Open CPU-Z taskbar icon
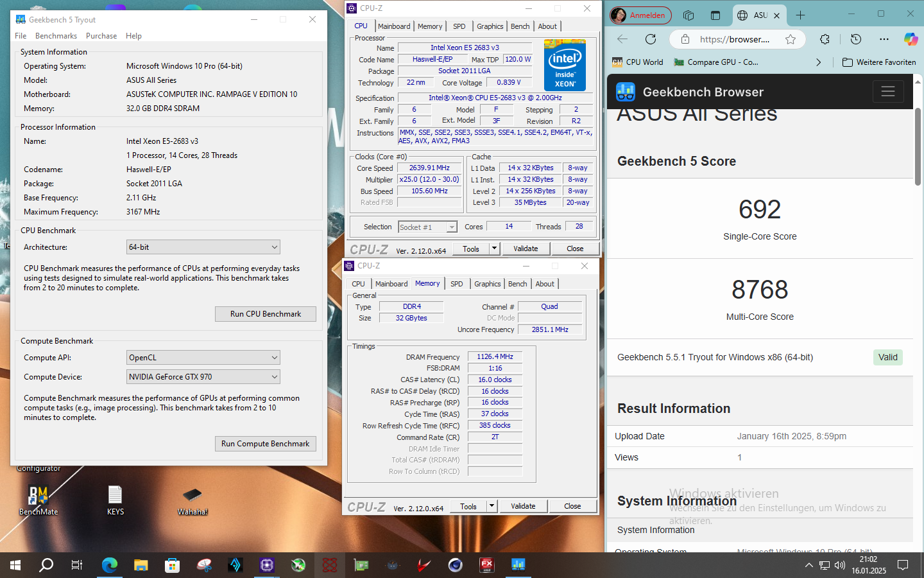This screenshot has height=578, width=924. 266,565
